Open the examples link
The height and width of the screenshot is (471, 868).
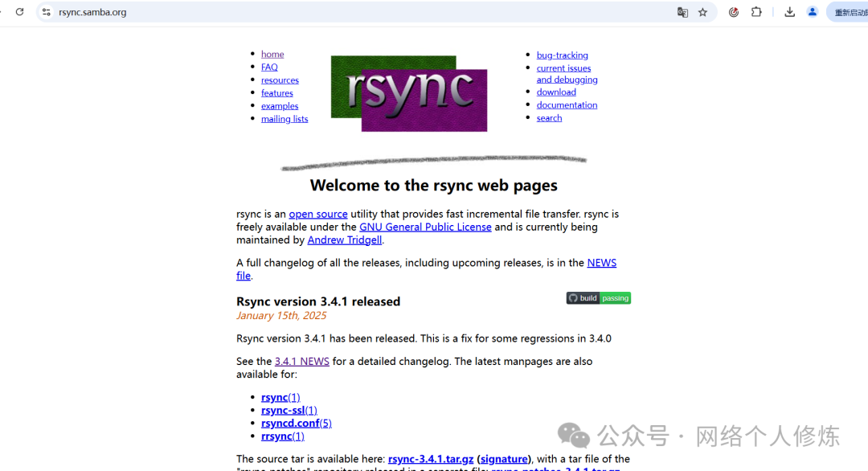(x=280, y=106)
